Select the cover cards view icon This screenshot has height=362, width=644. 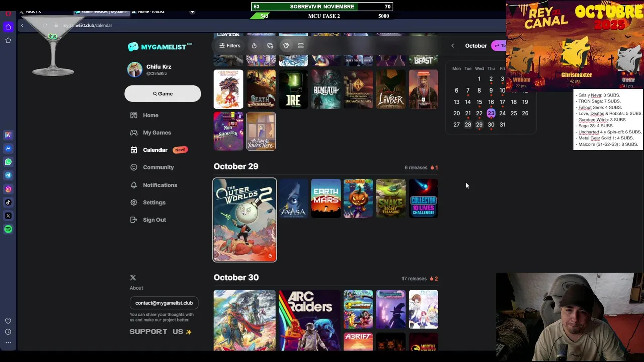tap(286, 46)
